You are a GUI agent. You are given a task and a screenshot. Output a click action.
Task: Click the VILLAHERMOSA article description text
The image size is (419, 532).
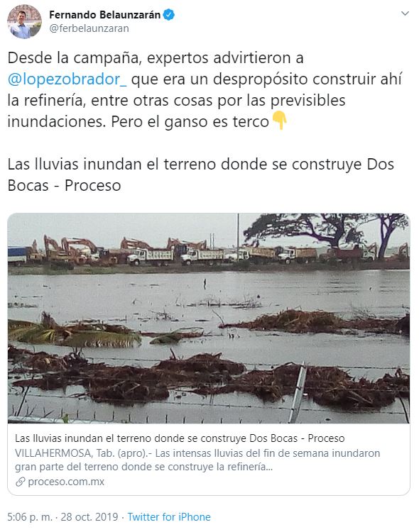197,460
